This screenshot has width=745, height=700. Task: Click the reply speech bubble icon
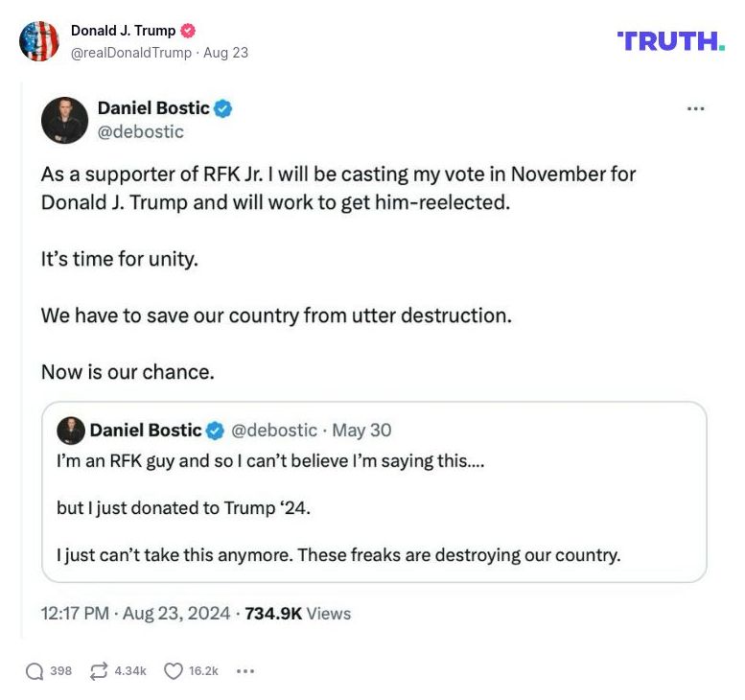coord(35,671)
